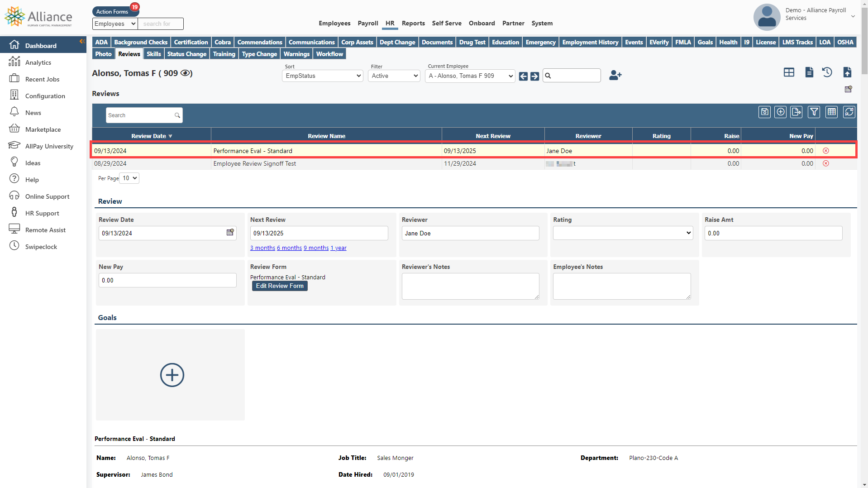This screenshot has width=868, height=488.
Task: Set next review using the 3 months link
Action: point(262,248)
